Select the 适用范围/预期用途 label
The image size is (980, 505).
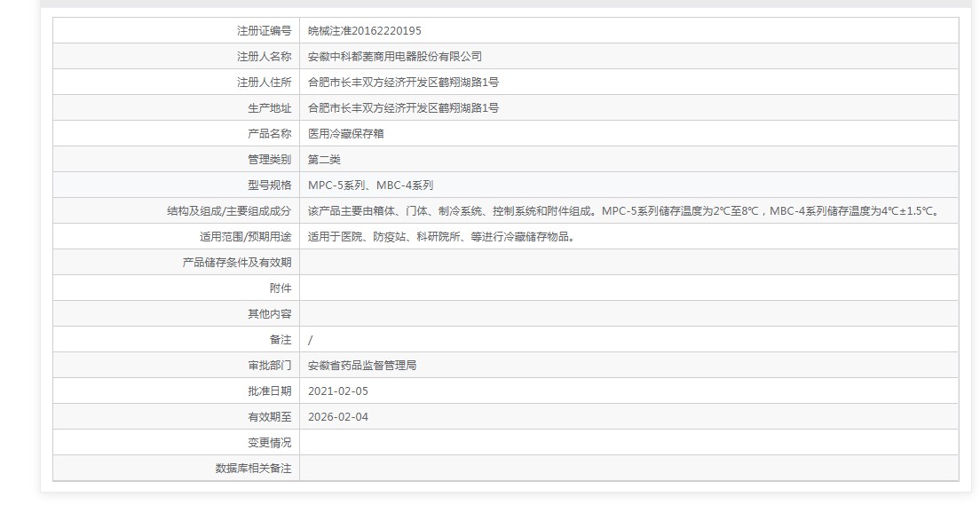point(245,237)
